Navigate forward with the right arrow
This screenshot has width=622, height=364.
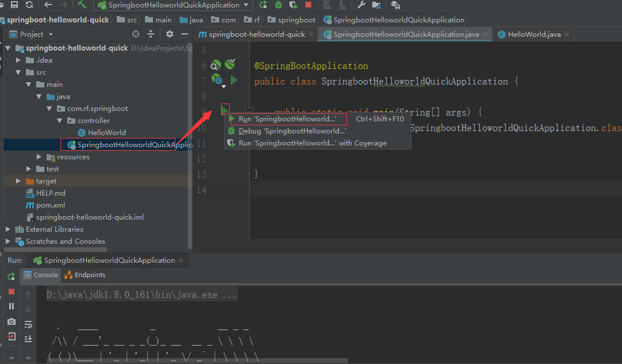point(63,5)
